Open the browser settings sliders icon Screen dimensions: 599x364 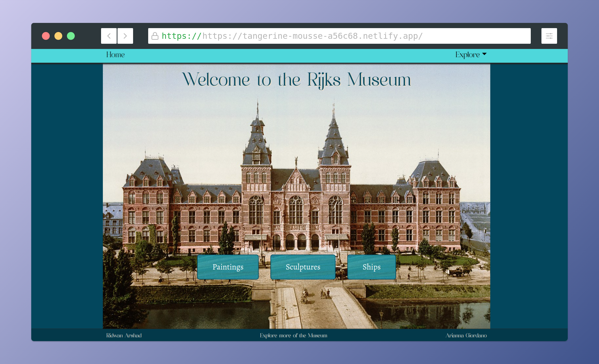[x=549, y=36]
